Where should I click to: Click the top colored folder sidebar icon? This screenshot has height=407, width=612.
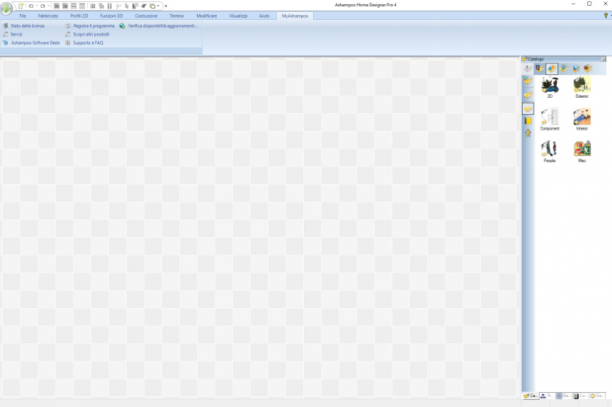pos(528,81)
